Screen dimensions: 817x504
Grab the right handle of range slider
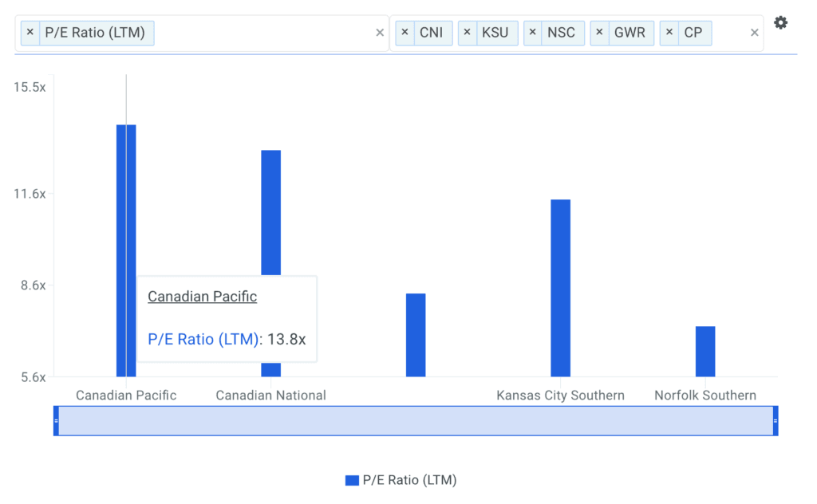(x=775, y=420)
